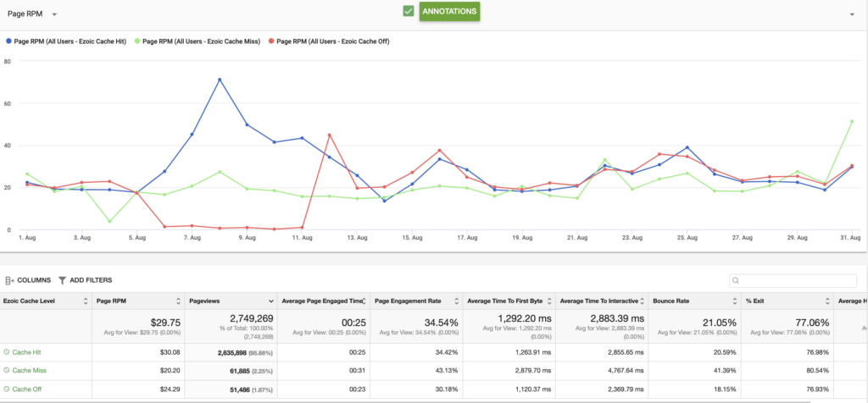Click the clock icon beside Cache Miss
The image size is (868, 403).
(x=7, y=370)
